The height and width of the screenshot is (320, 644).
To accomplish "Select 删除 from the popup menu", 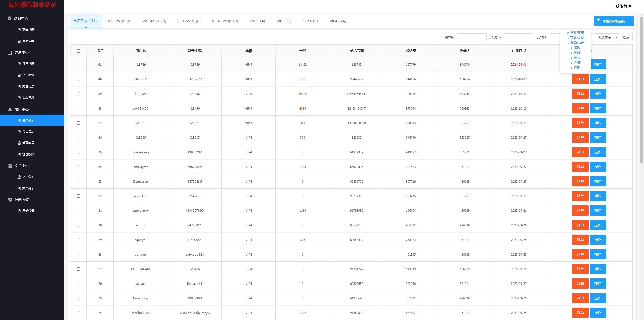I will tap(577, 53).
